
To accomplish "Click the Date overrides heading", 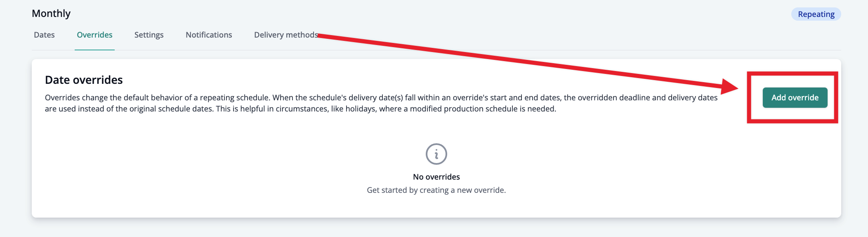I will click(84, 80).
